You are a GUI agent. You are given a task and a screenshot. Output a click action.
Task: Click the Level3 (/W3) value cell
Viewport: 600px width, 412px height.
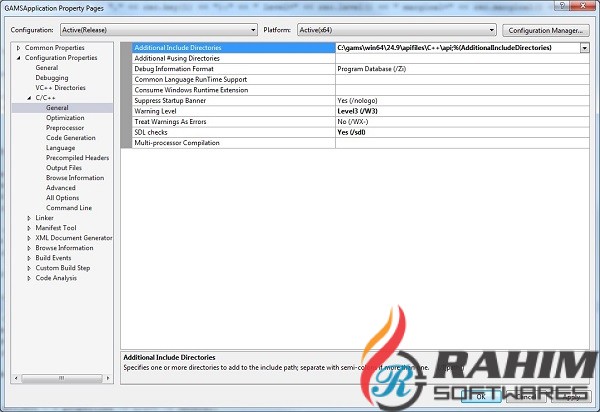tap(462, 111)
